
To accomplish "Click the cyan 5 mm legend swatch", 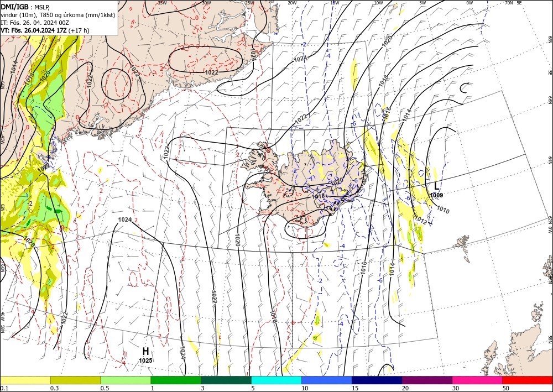I will (276, 380).
